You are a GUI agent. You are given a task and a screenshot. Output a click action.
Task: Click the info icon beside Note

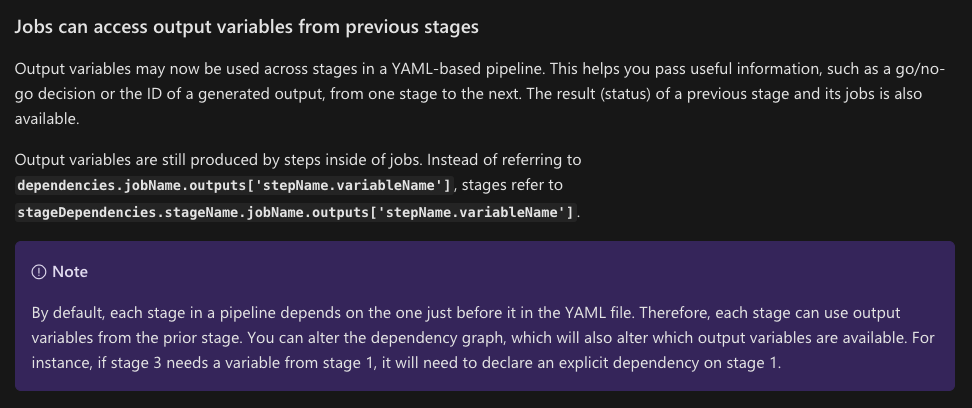click(38, 272)
